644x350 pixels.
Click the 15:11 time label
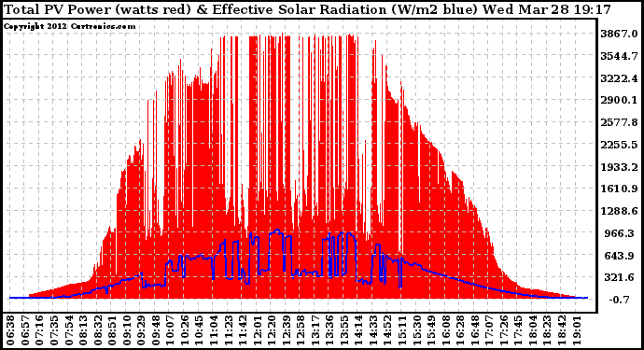(403, 329)
